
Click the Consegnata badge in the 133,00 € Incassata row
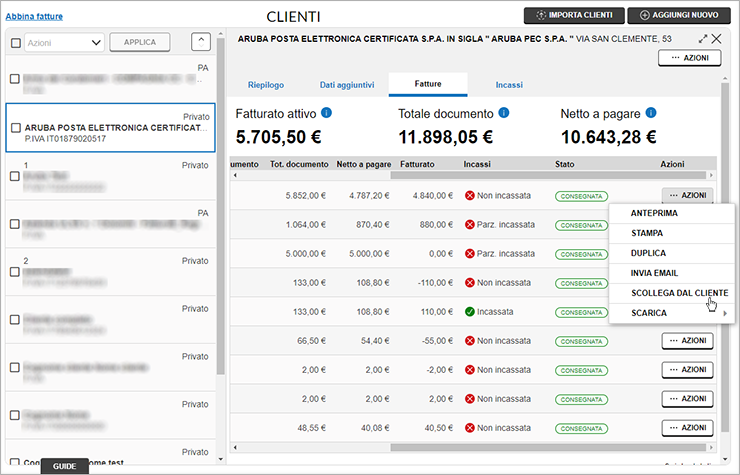click(x=581, y=313)
